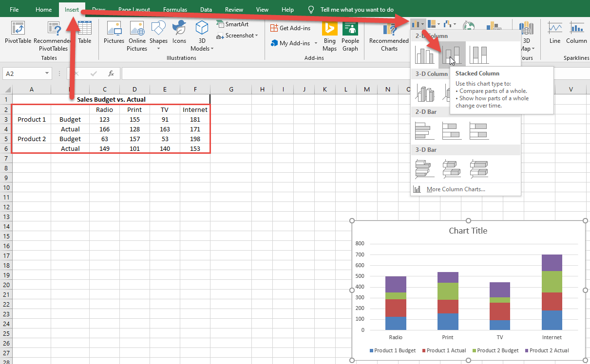
Task: Click More Column Charts link
Action: click(456, 189)
